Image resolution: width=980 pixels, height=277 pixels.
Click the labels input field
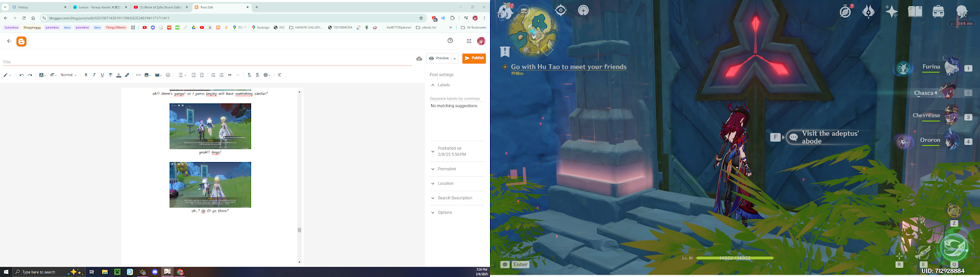click(x=458, y=98)
